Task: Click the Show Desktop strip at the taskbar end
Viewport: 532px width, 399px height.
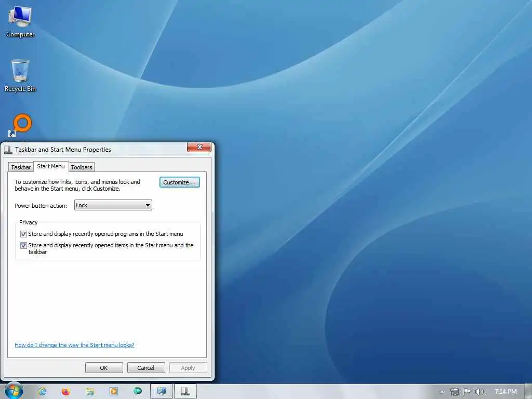Action: [528, 392]
